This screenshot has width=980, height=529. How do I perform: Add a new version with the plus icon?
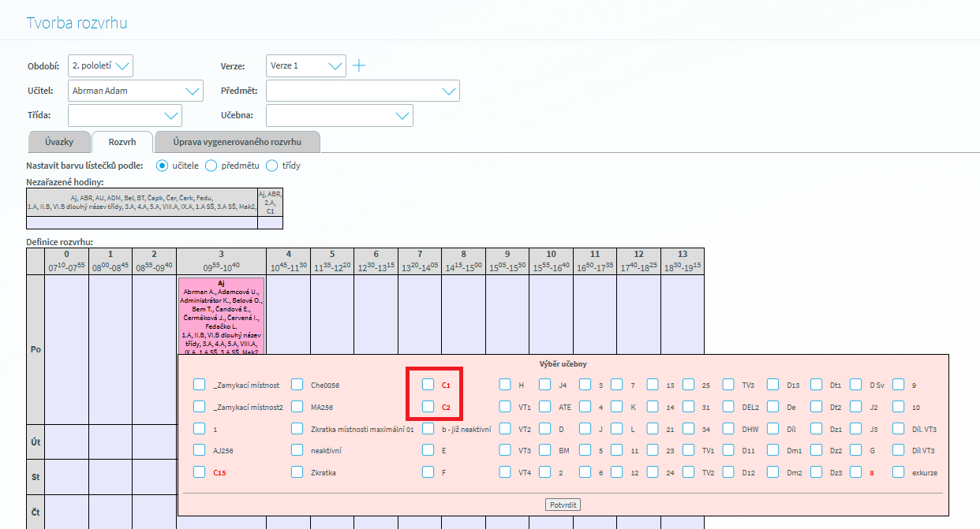click(x=359, y=65)
